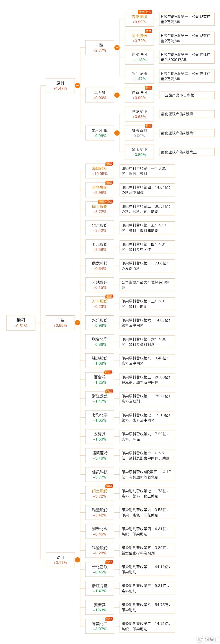Open 润禾材料 +0.45% stock node
The width and height of the screenshot is (220, 644).
pos(100,531)
